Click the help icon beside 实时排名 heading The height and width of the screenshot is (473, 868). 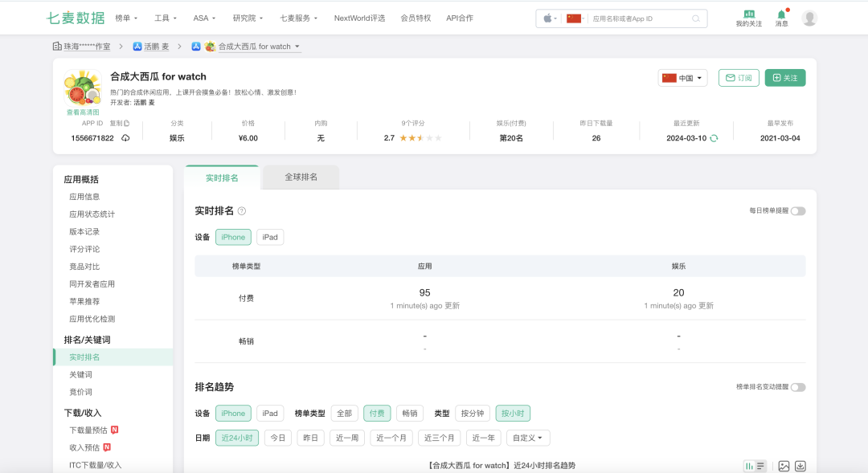click(242, 210)
